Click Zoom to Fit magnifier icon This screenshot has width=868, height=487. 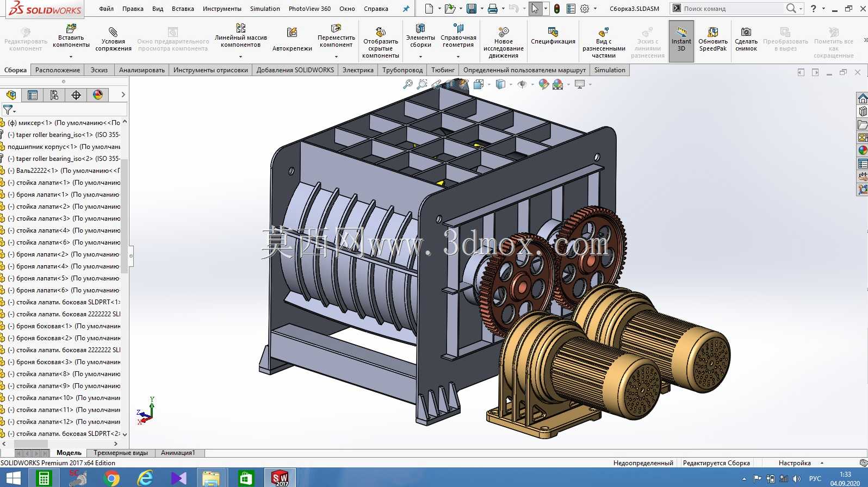408,84
